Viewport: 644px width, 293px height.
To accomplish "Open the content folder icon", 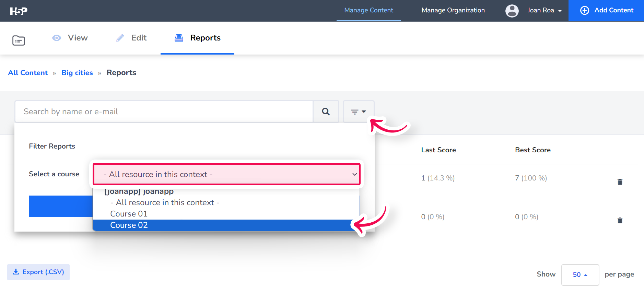I will coord(19,40).
